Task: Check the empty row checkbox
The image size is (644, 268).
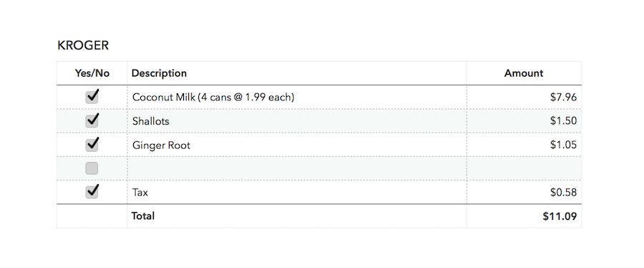Action: tap(92, 168)
